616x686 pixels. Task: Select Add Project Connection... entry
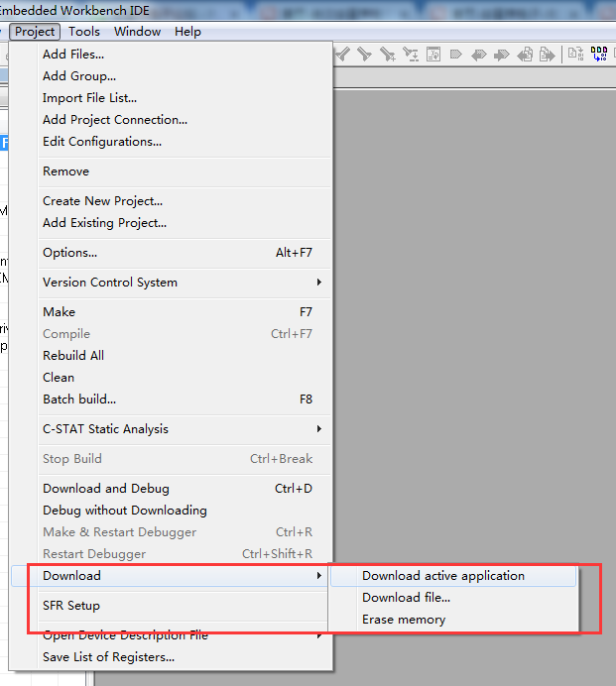(171, 120)
